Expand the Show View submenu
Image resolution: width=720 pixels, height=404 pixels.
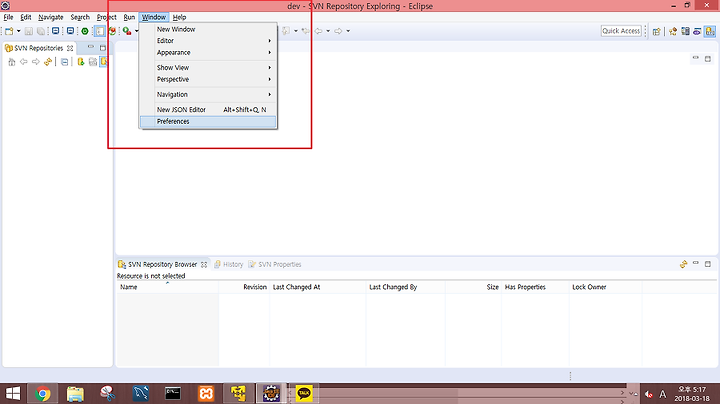[208, 67]
